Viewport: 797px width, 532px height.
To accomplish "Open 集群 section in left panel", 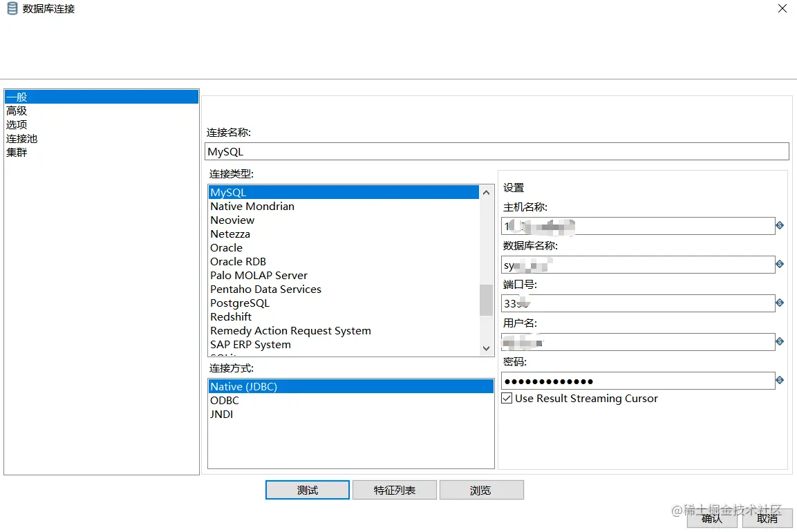I will click(102, 153).
